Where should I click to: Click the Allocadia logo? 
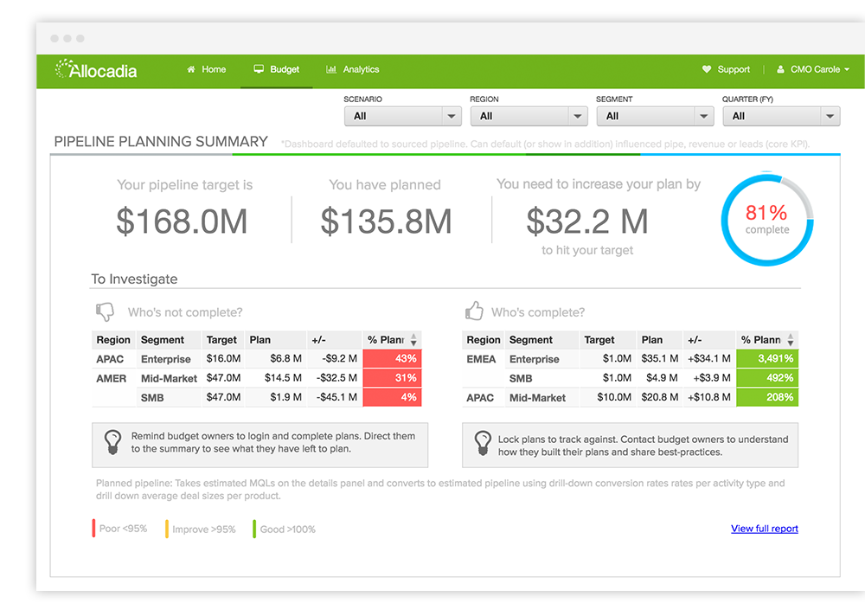96,70
